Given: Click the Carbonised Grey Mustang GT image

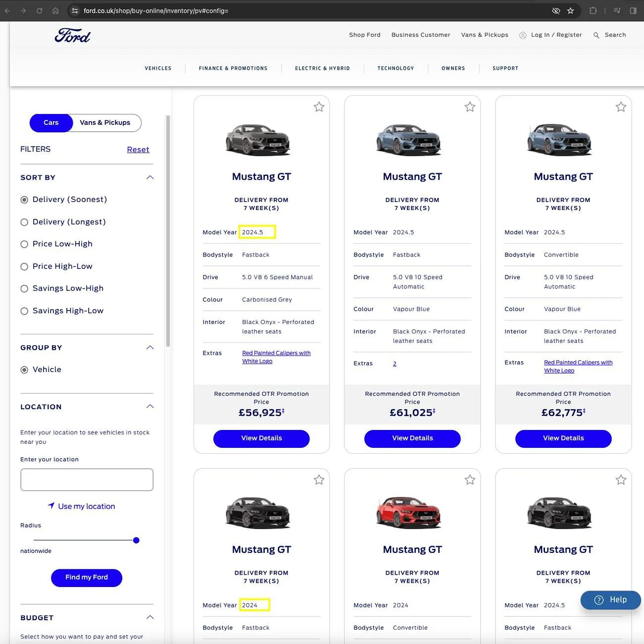Looking at the screenshot, I should pos(258,139).
